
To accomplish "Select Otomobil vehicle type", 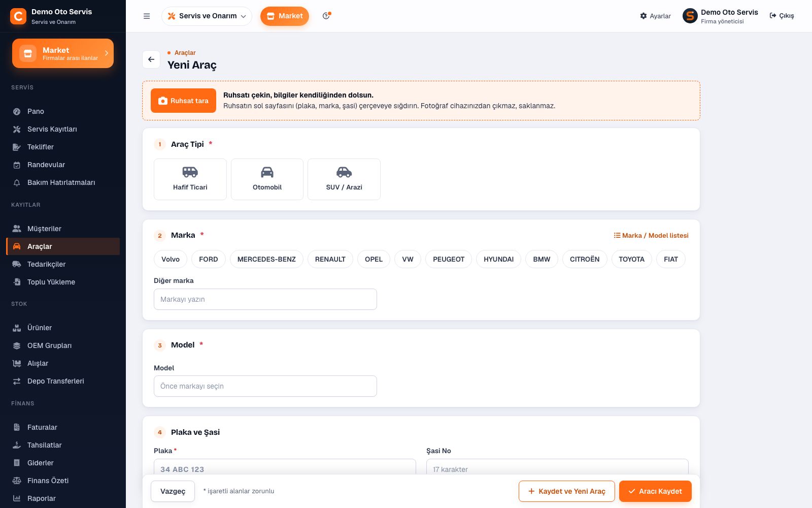I will click(267, 179).
